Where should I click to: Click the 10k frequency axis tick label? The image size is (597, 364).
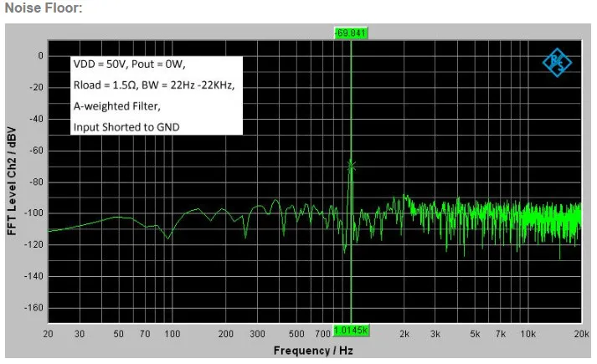click(x=528, y=334)
